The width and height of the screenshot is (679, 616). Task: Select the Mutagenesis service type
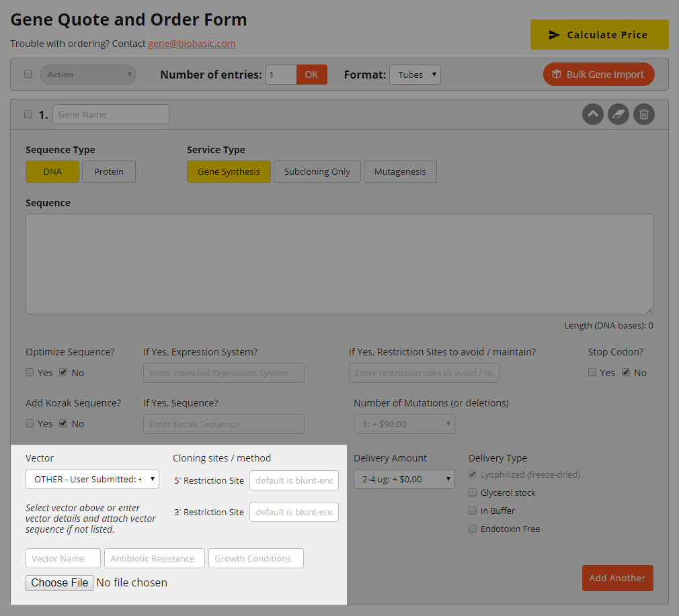click(400, 172)
